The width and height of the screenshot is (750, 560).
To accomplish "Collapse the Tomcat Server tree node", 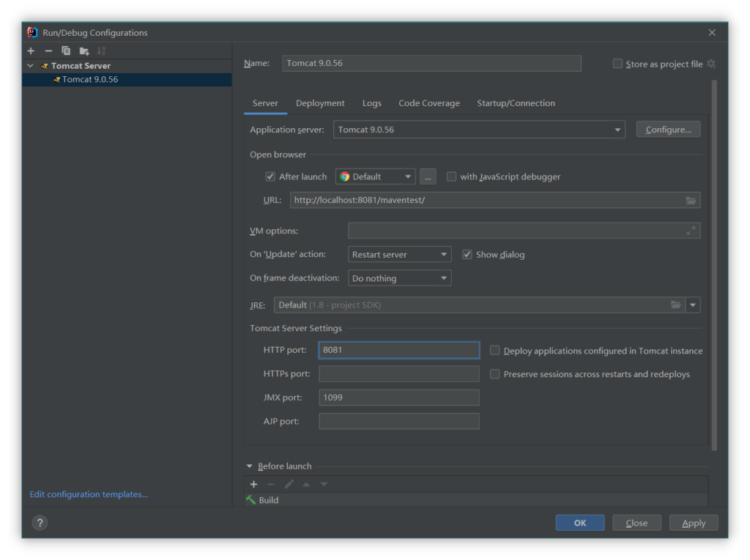I will click(31, 66).
